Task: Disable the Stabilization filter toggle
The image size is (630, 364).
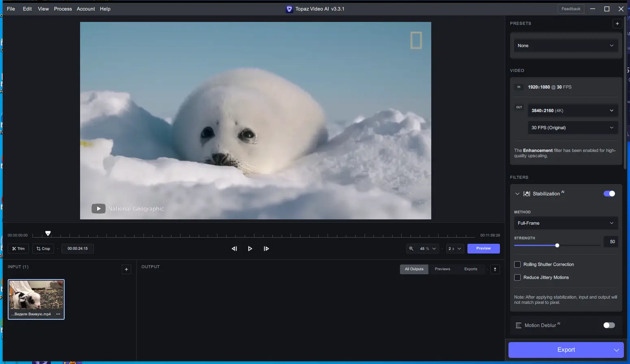Action: [x=609, y=194]
